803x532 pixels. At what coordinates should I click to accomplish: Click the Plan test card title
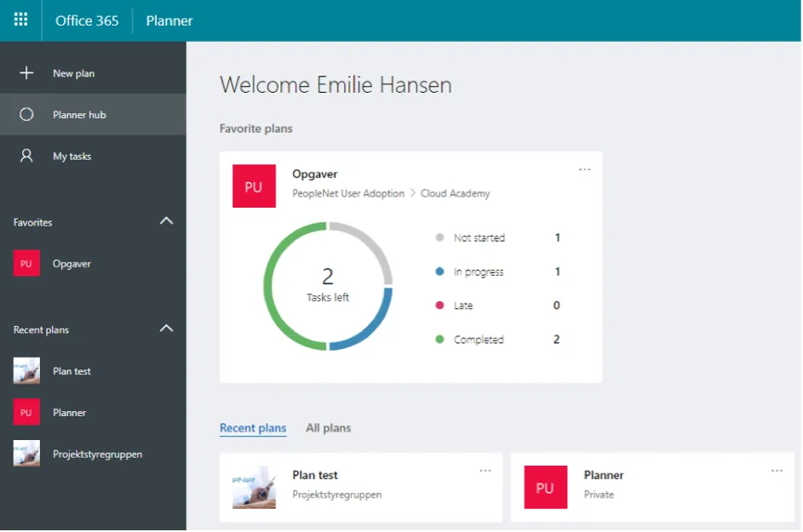click(x=315, y=475)
